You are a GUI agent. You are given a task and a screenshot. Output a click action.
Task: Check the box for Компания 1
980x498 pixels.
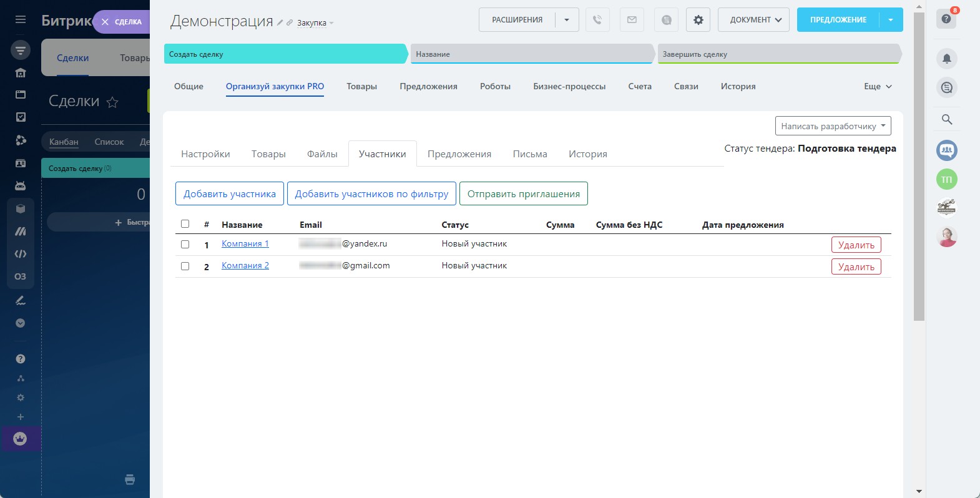(185, 245)
